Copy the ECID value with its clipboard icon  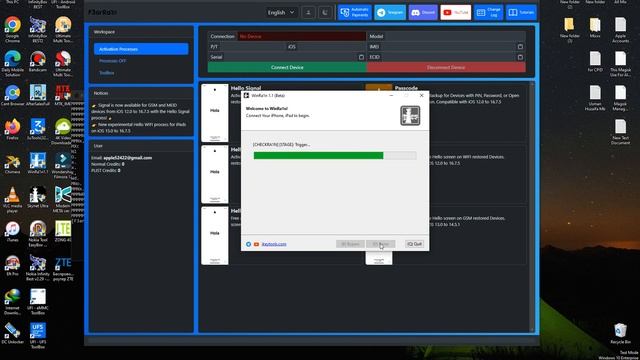pos(520,57)
